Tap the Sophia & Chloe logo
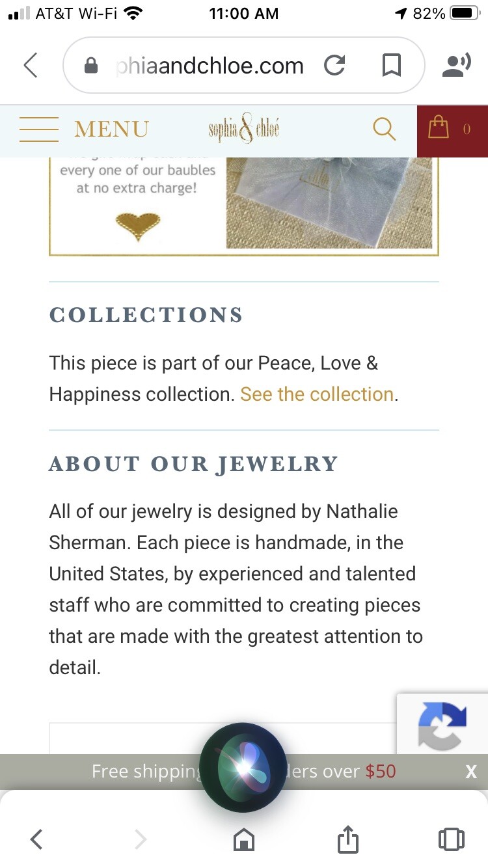This screenshot has height=868, width=488. pyautogui.click(x=243, y=129)
